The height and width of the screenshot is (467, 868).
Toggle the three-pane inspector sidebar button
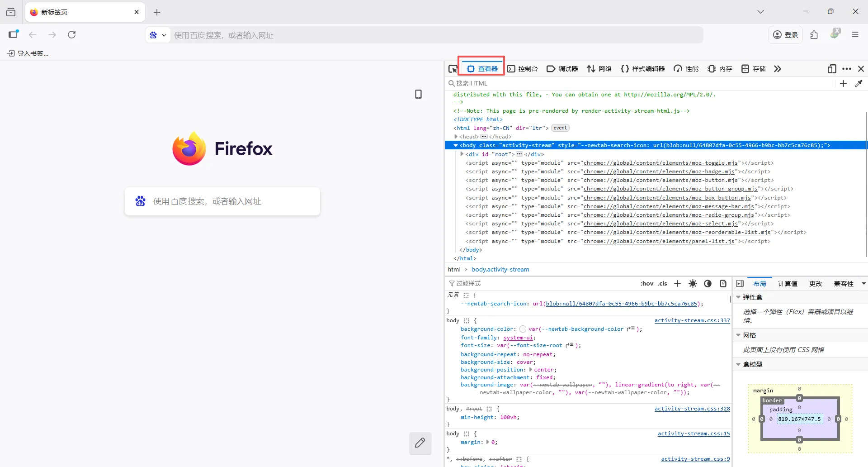click(x=740, y=284)
